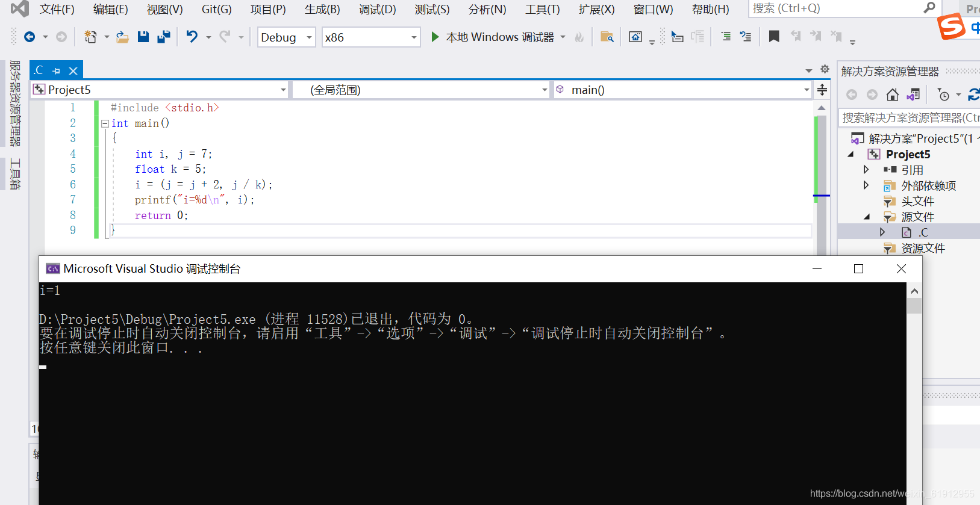
Task: Open the Git(G) menu
Action: [217, 9]
